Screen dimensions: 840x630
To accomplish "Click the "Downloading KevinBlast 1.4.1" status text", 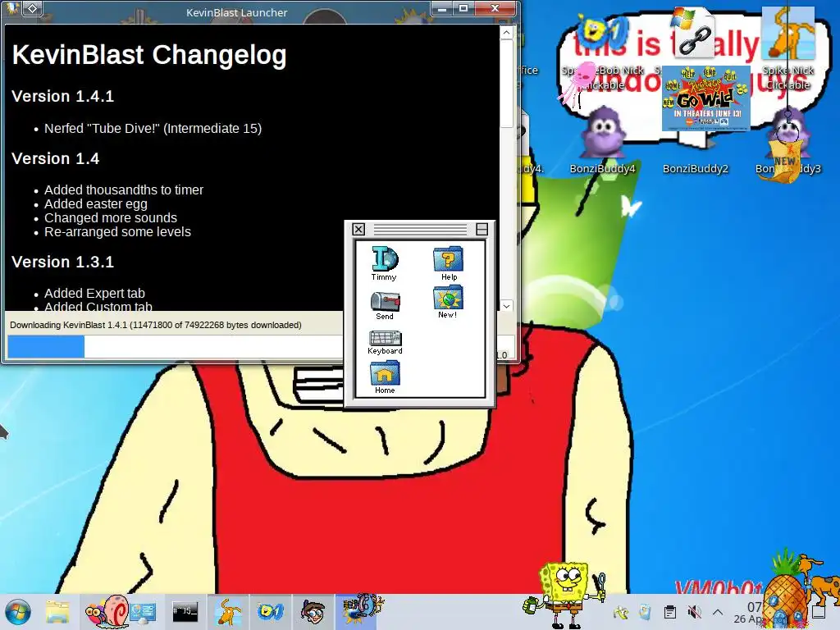I will [x=155, y=325].
